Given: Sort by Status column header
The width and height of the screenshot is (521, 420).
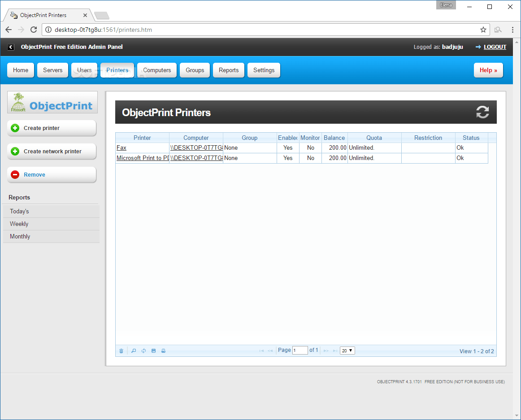Looking at the screenshot, I should (x=471, y=138).
